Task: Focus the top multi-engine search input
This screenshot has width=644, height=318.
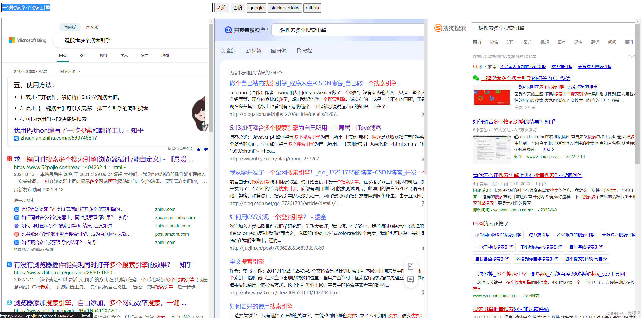Action: pos(107,8)
